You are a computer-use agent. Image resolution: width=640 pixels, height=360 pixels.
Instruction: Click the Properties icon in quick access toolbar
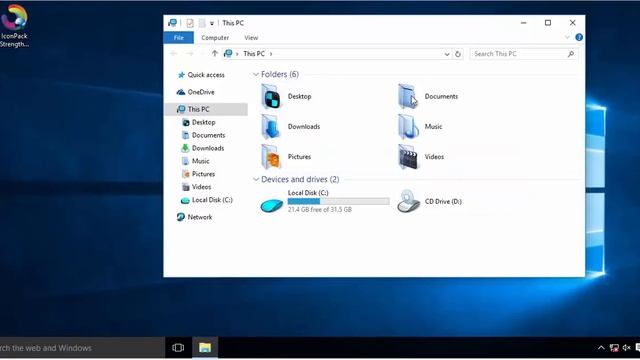(x=190, y=23)
